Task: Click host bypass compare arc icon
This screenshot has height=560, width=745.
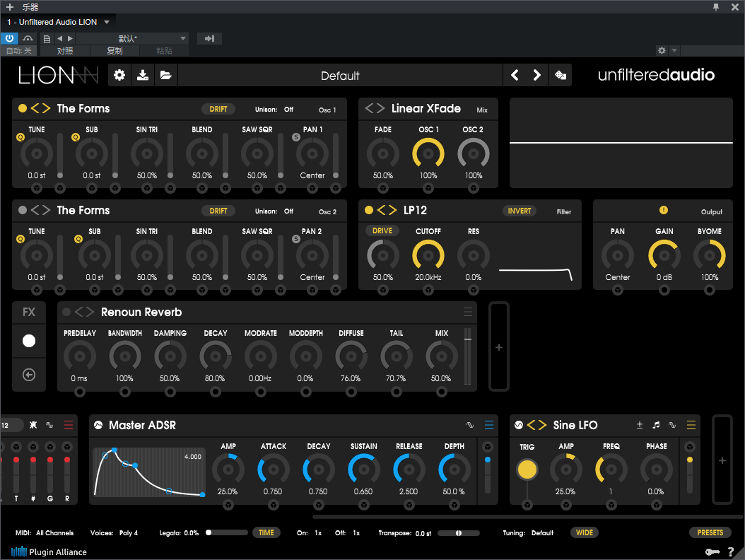Action: tap(28, 38)
